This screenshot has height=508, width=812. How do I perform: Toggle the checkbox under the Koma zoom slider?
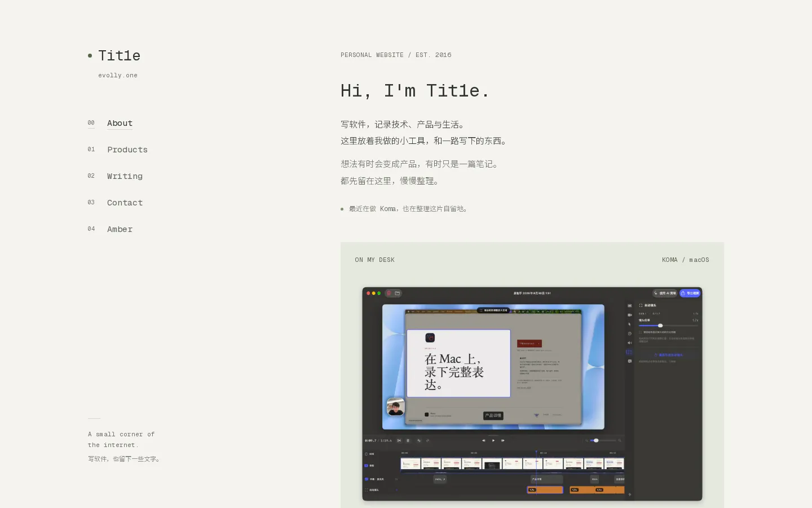(641, 332)
